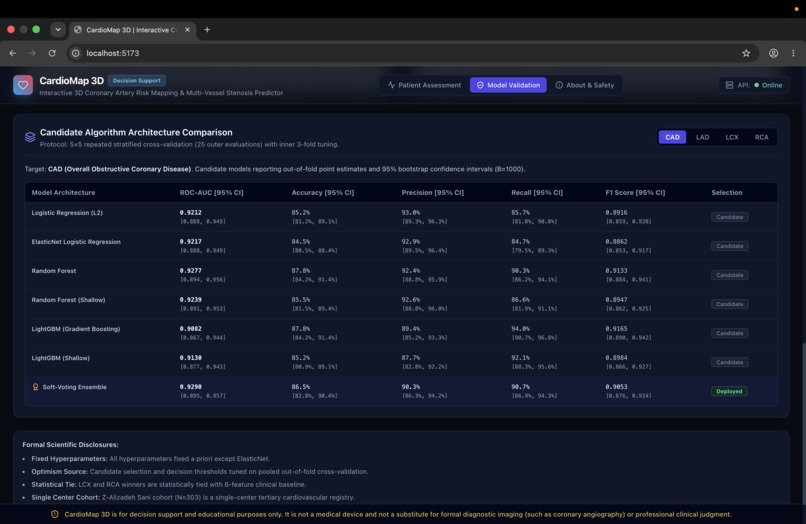Click the Accuracy [95% CI] column header
The height and width of the screenshot is (524, 806).
tap(323, 192)
